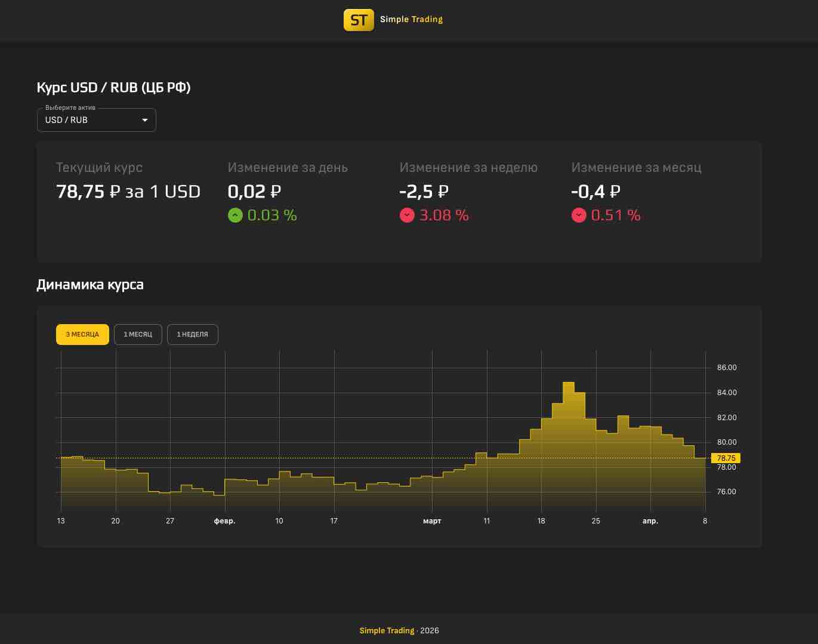Click the 78.75 current price label on chart
The height and width of the screenshot is (644, 818).
point(726,458)
